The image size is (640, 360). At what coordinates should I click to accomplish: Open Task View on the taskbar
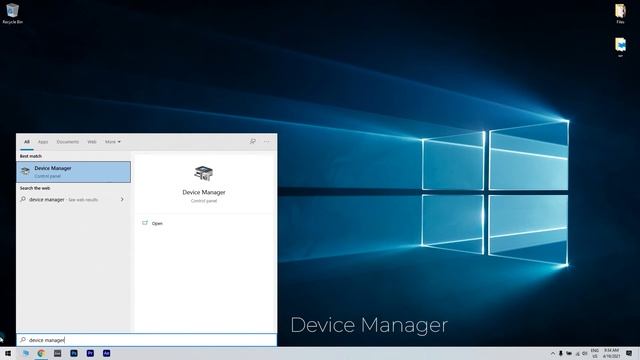(25, 353)
